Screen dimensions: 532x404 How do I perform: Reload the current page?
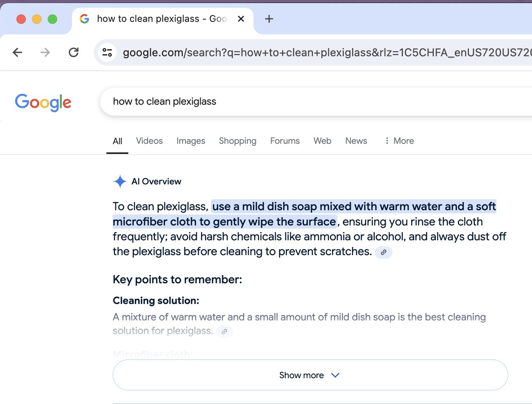click(x=74, y=52)
